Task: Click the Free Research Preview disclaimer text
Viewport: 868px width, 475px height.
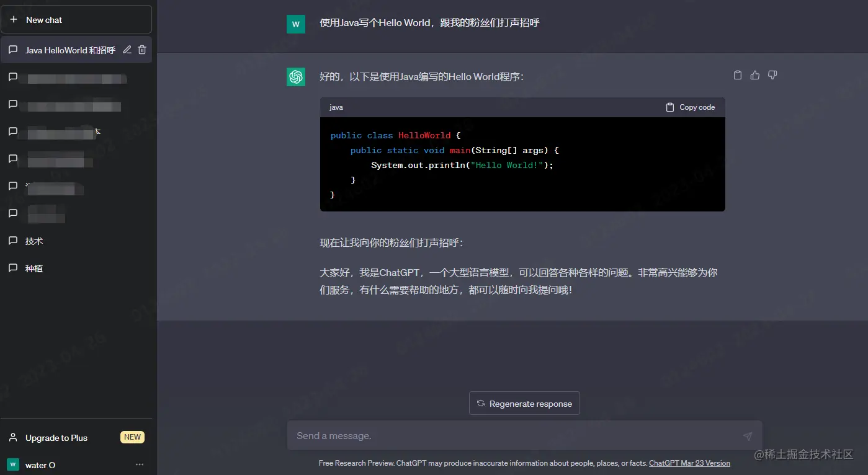Action: (x=483, y=463)
